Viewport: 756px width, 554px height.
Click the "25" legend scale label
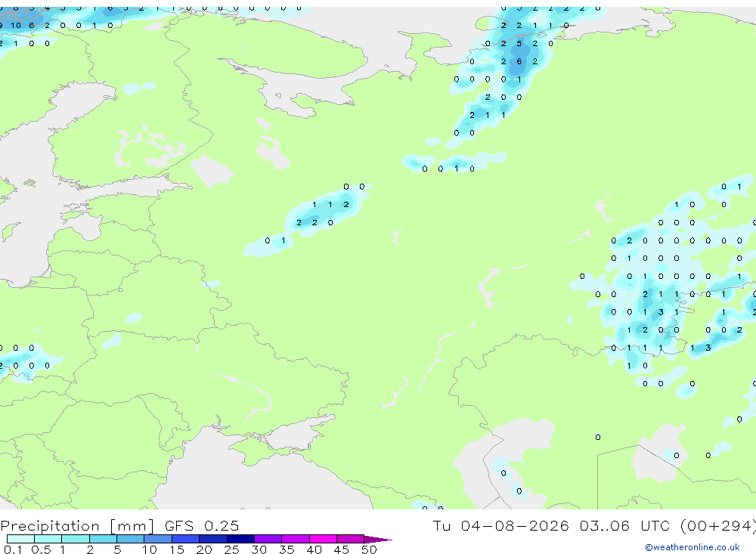232,549
